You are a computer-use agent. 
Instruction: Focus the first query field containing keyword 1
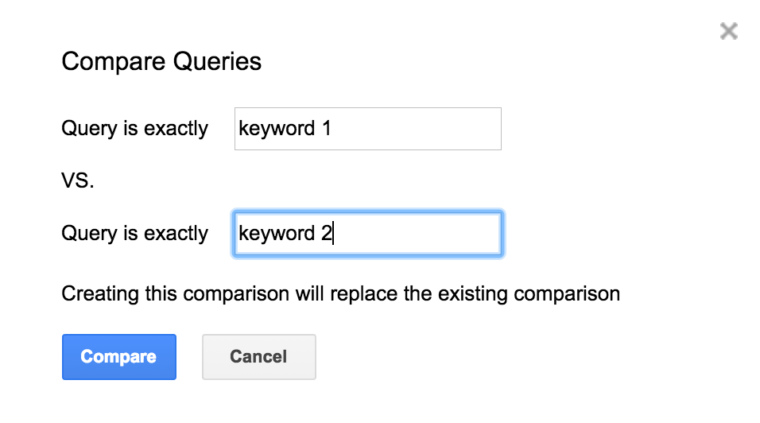(x=368, y=129)
